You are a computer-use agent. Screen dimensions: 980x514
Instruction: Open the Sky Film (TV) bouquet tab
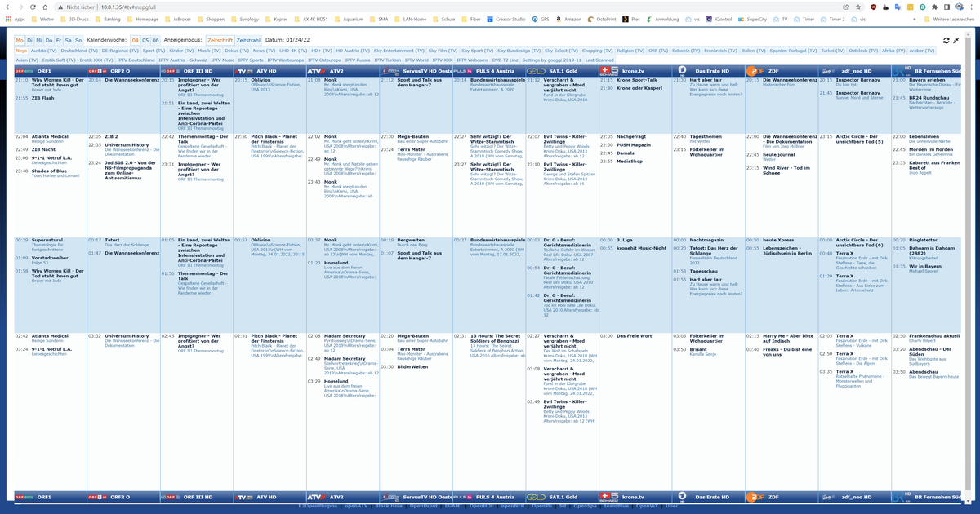[443, 51]
